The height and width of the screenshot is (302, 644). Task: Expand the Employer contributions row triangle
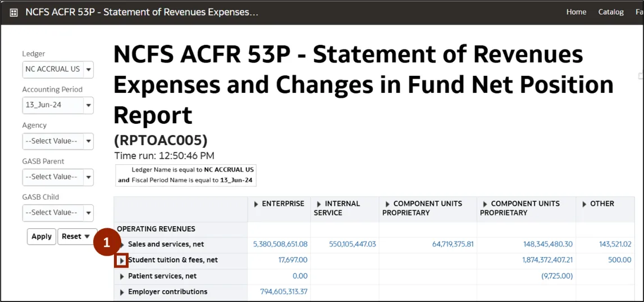pyautogui.click(x=122, y=292)
